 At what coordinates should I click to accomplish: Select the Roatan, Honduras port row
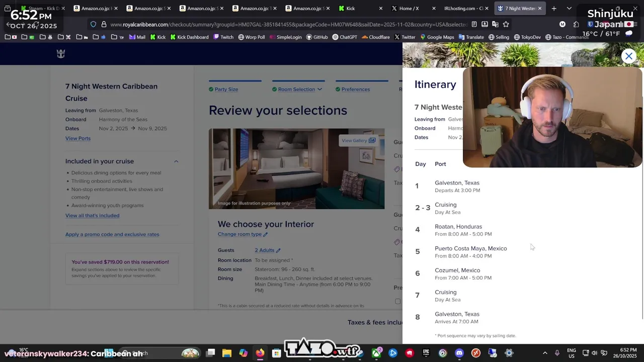point(463,230)
